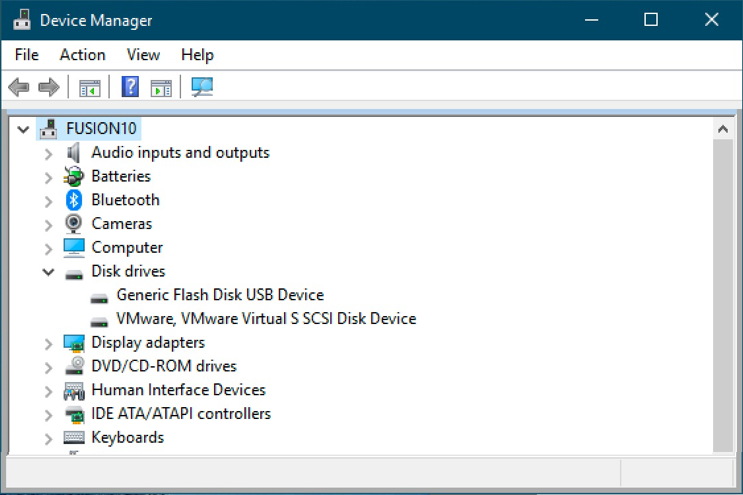Image resolution: width=743 pixels, height=495 pixels.
Task: Open the Action menu
Action: click(82, 55)
